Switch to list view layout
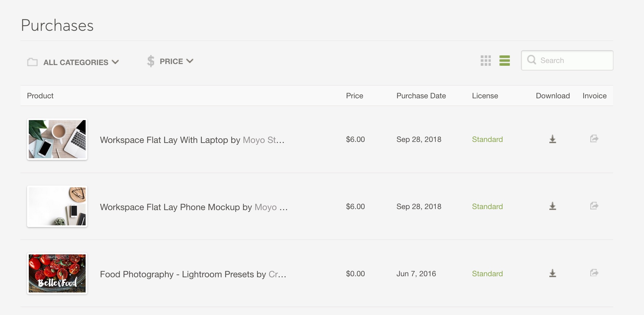The width and height of the screenshot is (644, 315). pos(505,61)
